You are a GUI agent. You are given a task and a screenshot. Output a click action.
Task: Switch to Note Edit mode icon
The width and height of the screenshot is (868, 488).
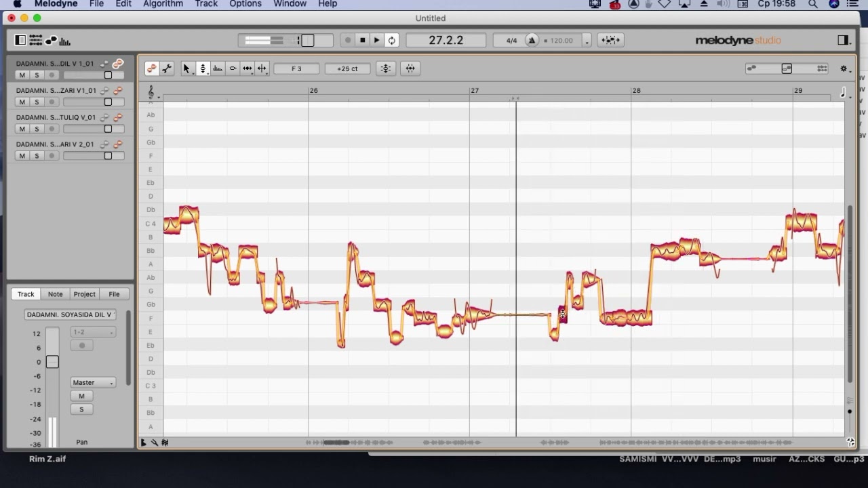click(x=152, y=68)
